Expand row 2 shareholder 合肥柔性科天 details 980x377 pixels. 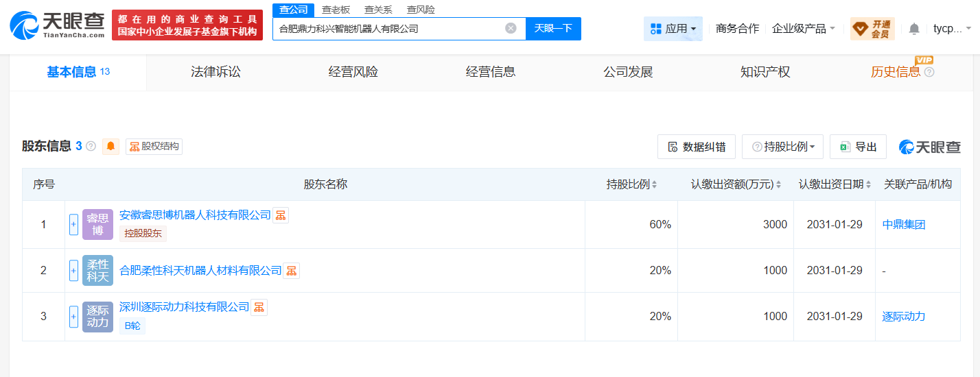(74, 271)
